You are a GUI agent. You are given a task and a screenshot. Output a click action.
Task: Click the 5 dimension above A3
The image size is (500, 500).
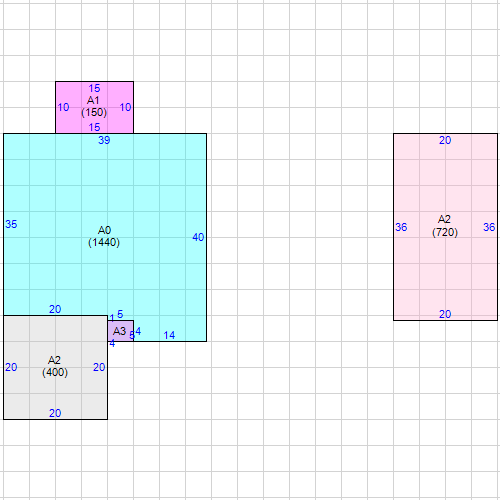tap(120, 314)
